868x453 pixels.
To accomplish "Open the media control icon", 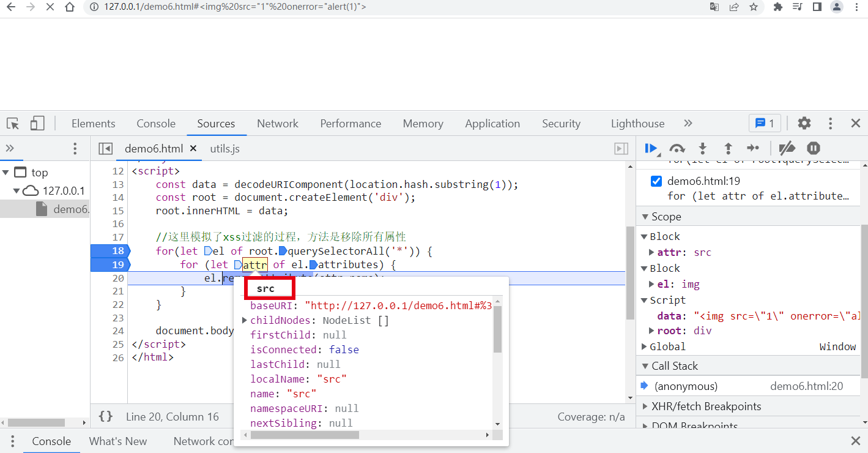I will click(797, 7).
